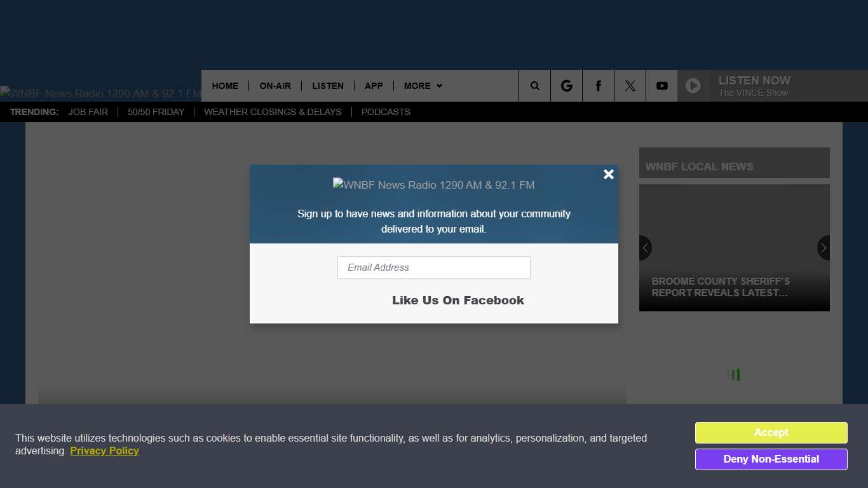This screenshot has height=488, width=868.
Task: Open the Facebook icon in header
Action: coord(598,86)
